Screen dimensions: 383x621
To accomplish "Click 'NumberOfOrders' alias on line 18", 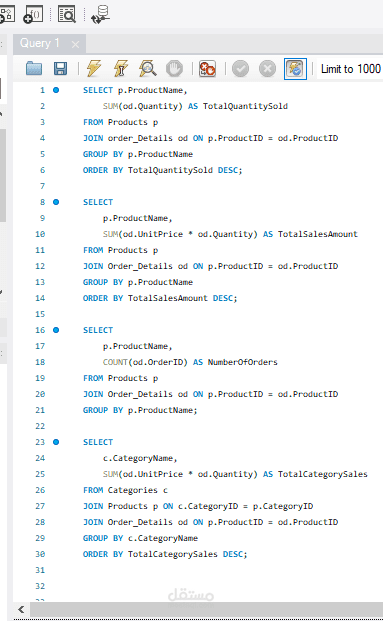I will 242,362.
